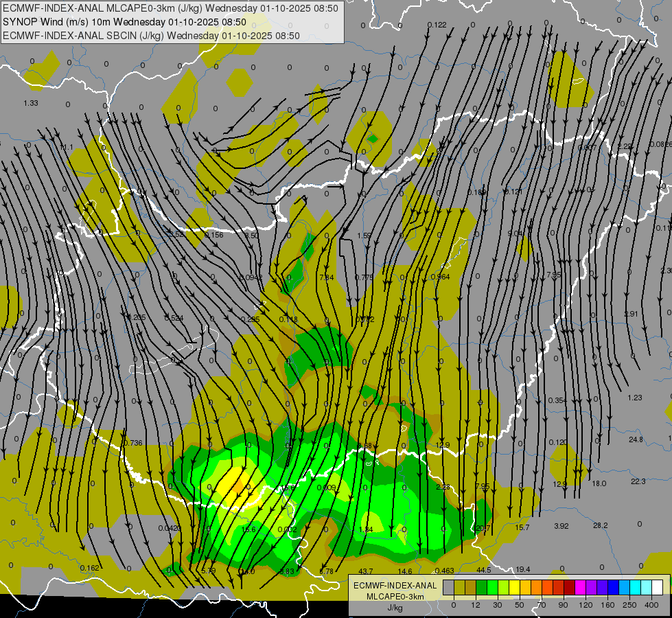The width and height of the screenshot is (672, 618).
Task: Select the amber legend swatch
Action: pos(525,587)
